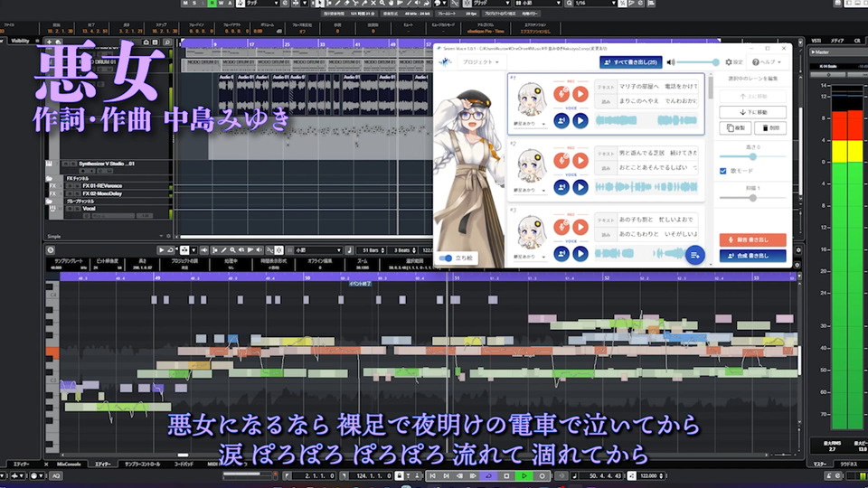Image resolution: width=868 pixels, height=488 pixels.
Task: Open Seiren Voice settings (設定)
Action: point(734,62)
